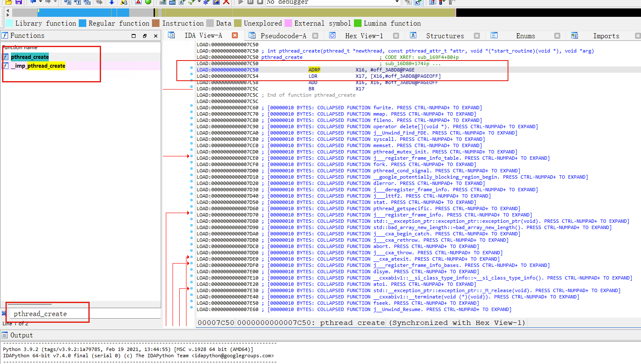Close the IDA View-A tab
This screenshot has height=364, width=641.
coord(235,36)
